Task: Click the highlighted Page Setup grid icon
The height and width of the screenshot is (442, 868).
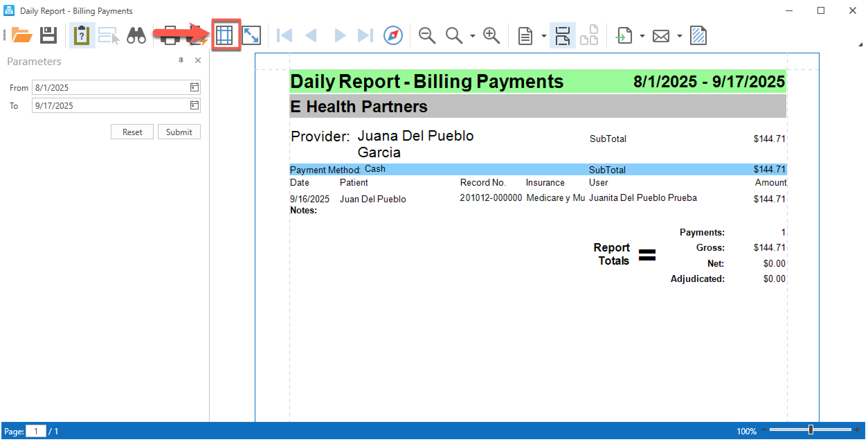Action: coord(224,35)
